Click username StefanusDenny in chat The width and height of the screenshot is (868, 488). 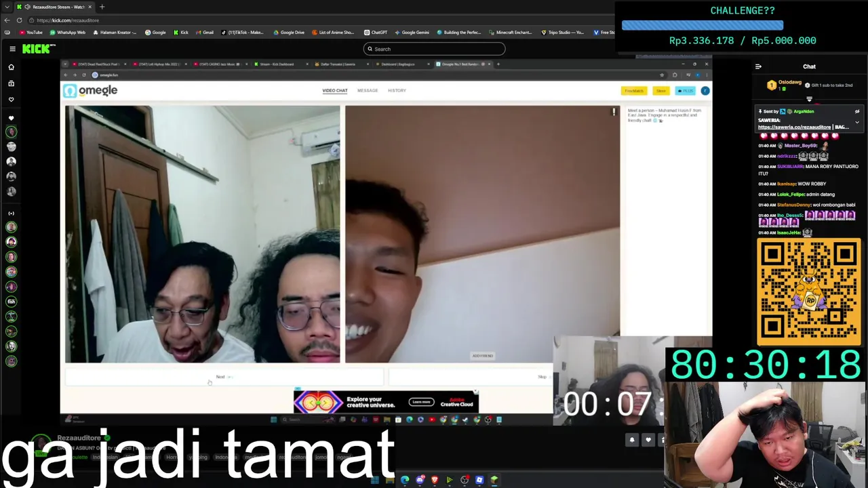click(x=794, y=205)
